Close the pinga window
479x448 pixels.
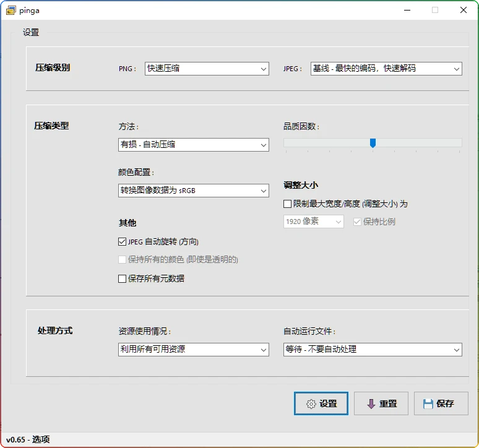click(463, 10)
